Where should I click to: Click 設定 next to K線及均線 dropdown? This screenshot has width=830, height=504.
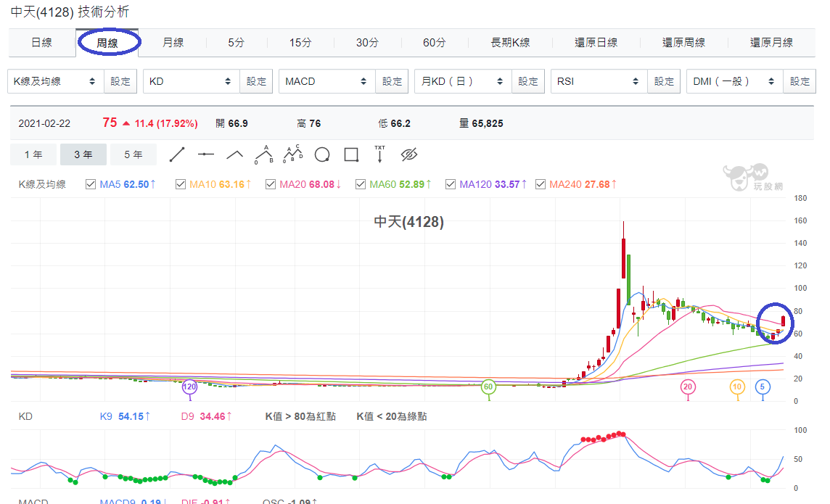(x=120, y=81)
